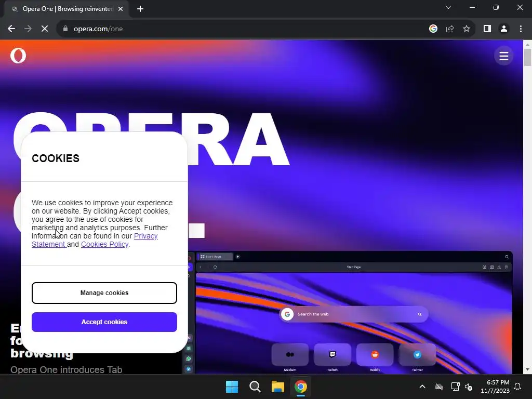The image size is (532, 399).
Task: Open the Privacy Statement link
Action: (145, 236)
